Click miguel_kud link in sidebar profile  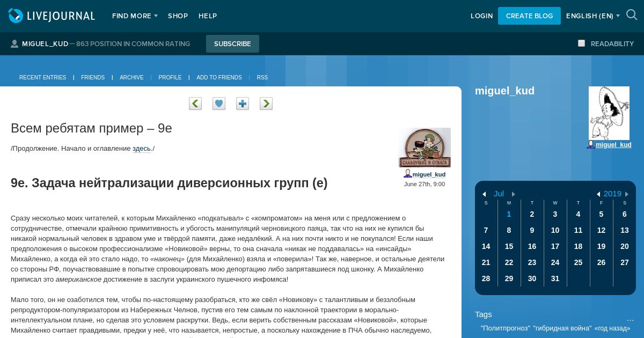point(613,145)
